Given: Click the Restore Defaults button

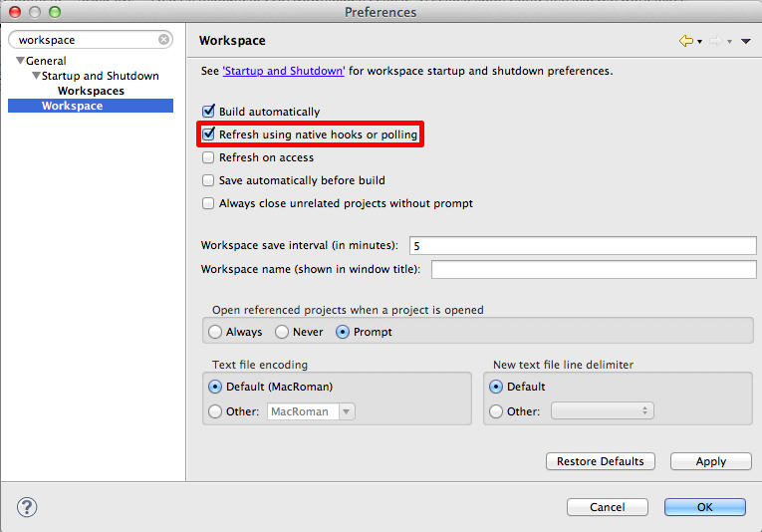Looking at the screenshot, I should tap(601, 461).
